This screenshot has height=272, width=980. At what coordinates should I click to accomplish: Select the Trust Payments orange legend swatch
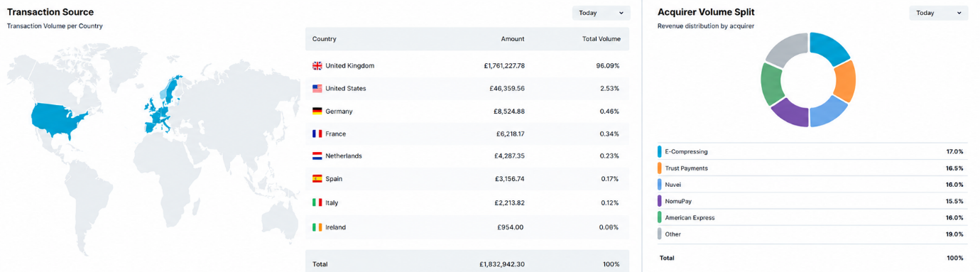point(660,168)
